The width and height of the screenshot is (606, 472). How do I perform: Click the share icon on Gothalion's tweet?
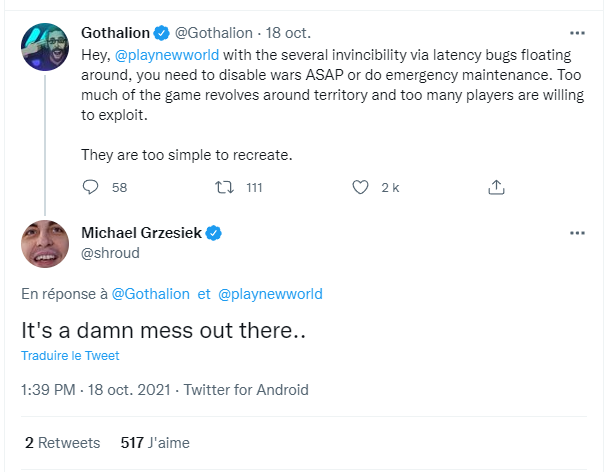[496, 187]
